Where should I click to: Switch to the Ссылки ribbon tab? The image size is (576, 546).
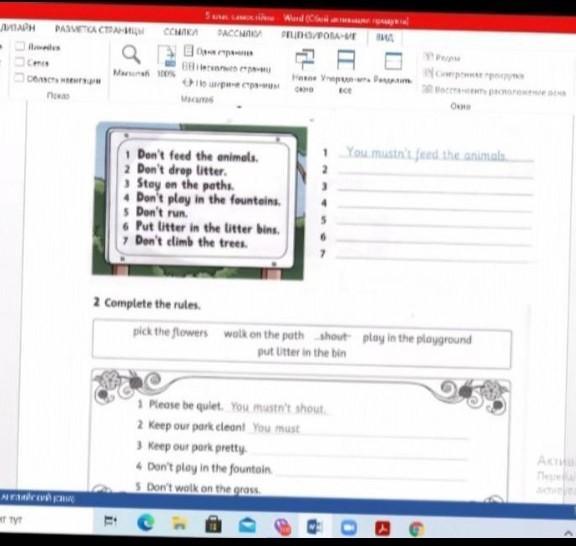pyautogui.click(x=181, y=32)
